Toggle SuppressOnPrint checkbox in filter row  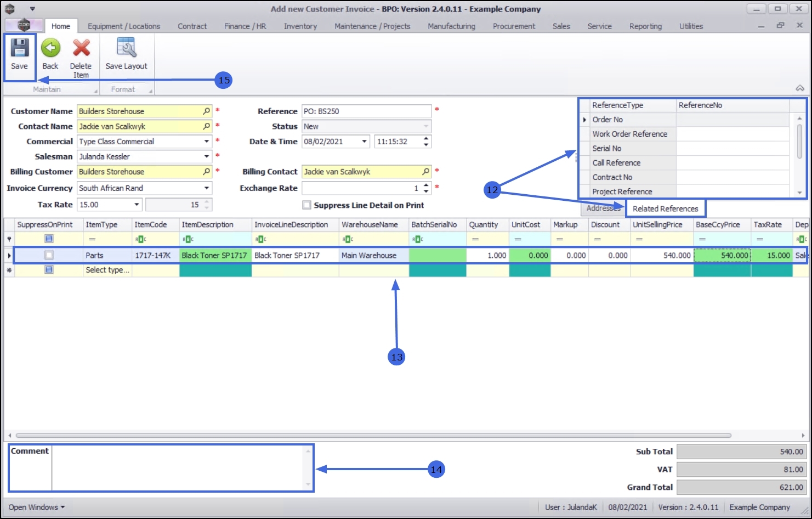[49, 239]
